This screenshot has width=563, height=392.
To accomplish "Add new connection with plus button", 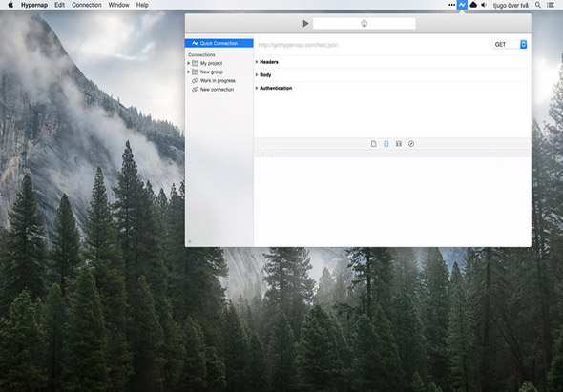I will [190, 241].
